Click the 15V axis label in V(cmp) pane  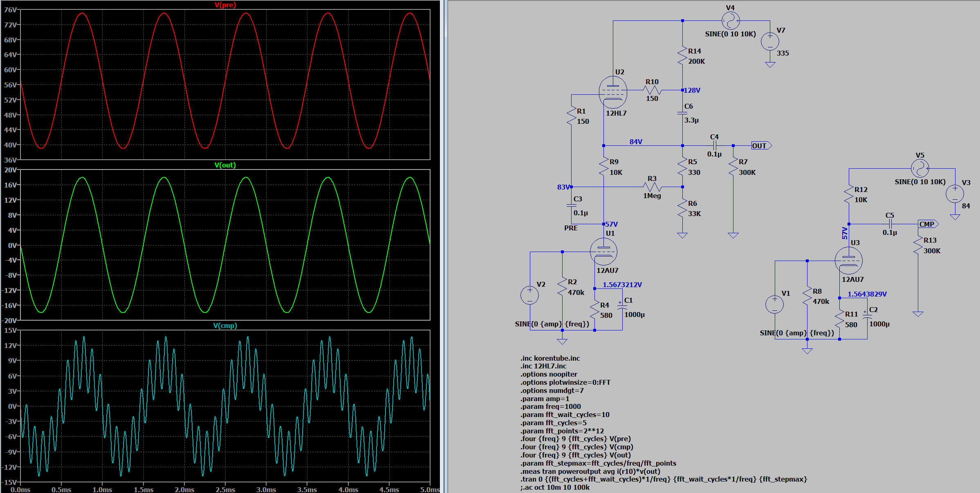point(10,330)
